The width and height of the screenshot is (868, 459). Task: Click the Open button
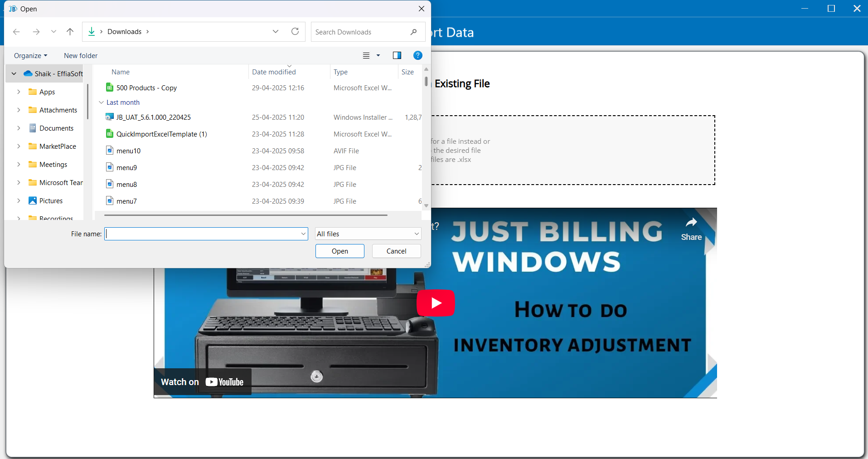339,251
